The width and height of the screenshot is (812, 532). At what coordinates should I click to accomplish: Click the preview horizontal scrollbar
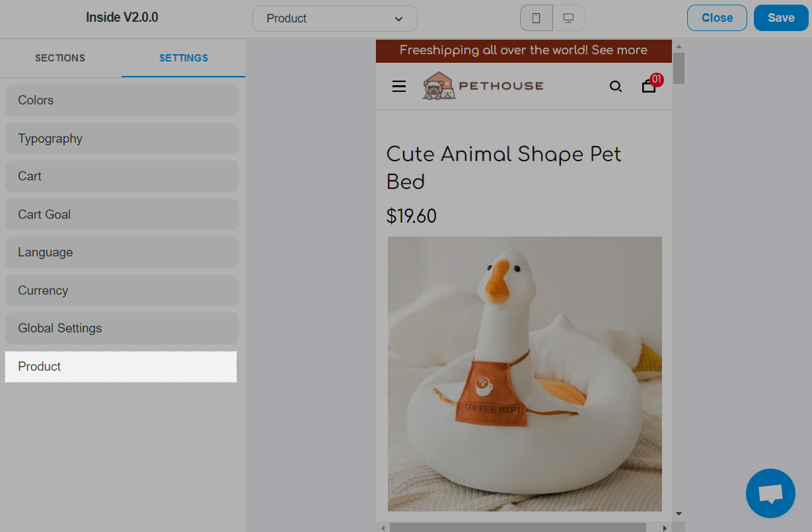(518, 527)
